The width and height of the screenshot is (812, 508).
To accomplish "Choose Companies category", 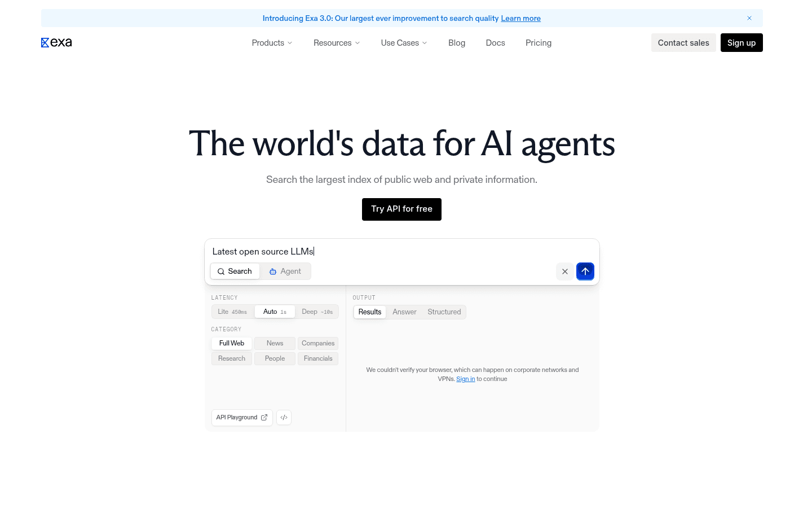I will [318, 343].
